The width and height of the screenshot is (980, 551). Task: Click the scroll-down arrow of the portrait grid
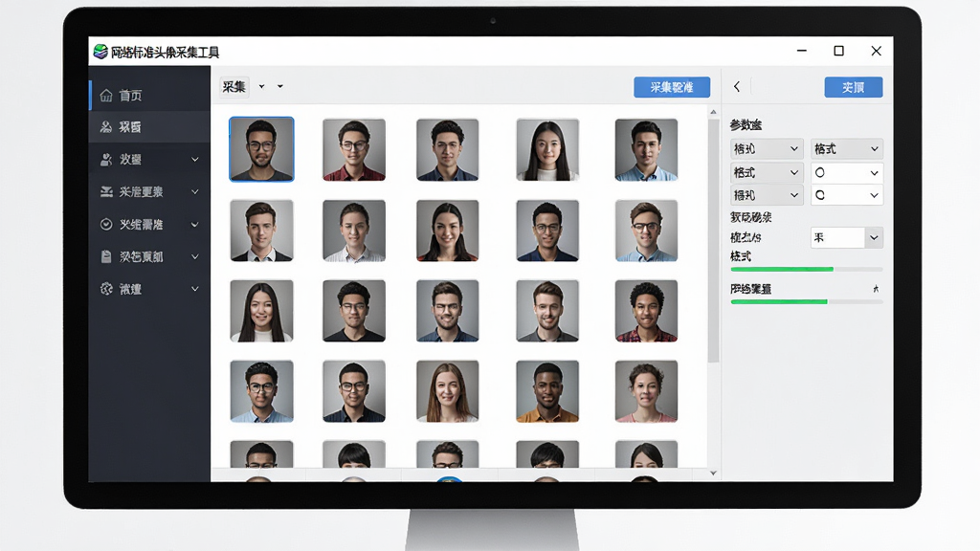tap(713, 473)
